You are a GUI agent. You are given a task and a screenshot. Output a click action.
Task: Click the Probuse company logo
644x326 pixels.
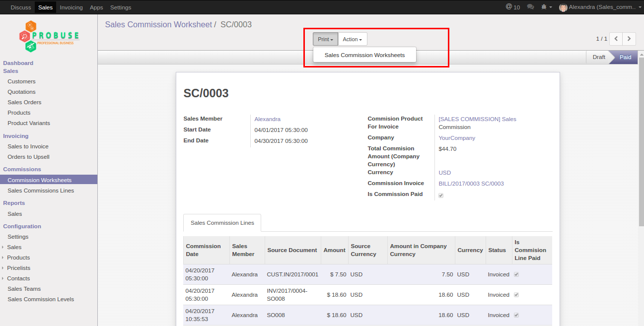point(49,37)
